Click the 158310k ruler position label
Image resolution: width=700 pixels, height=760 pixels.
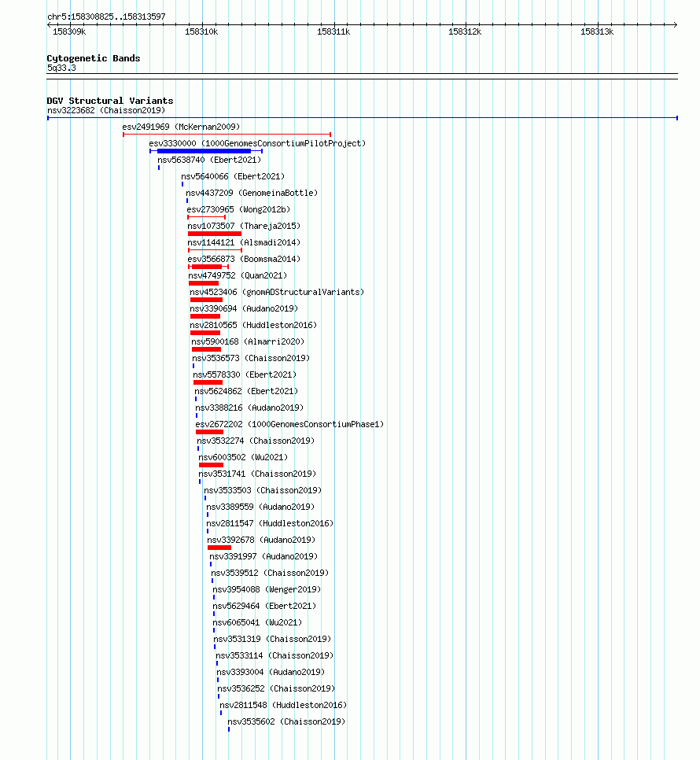click(x=201, y=32)
